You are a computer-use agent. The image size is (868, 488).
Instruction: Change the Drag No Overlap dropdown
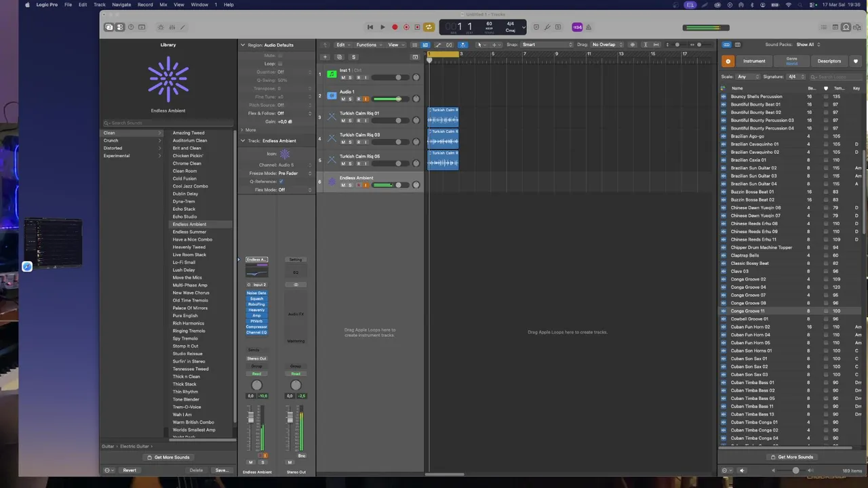pyautogui.click(x=607, y=45)
